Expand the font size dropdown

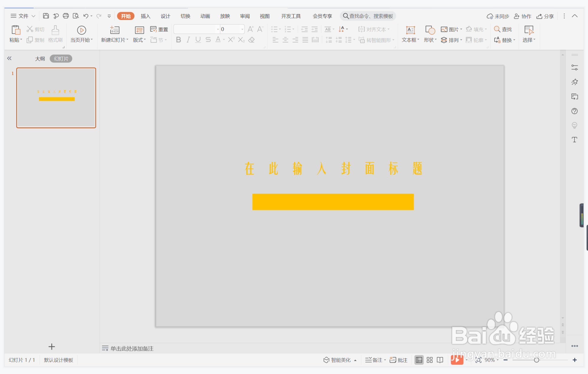[242, 29]
